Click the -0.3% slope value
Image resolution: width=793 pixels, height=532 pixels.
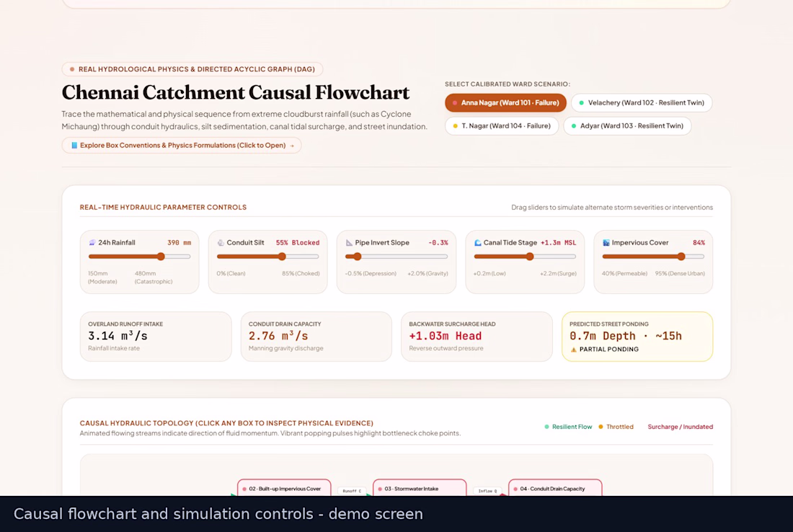pyautogui.click(x=438, y=243)
